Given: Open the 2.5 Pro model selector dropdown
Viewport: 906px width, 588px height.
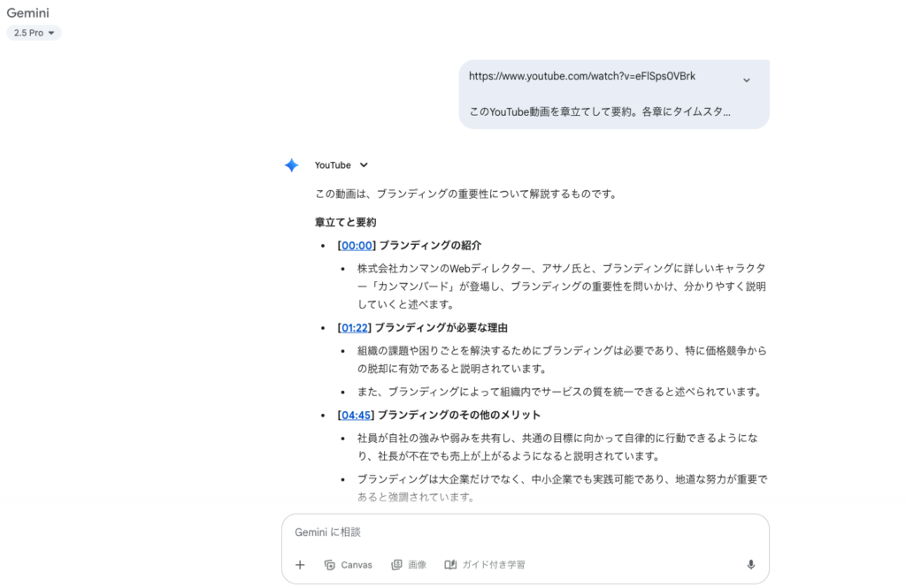Looking at the screenshot, I should pos(34,33).
